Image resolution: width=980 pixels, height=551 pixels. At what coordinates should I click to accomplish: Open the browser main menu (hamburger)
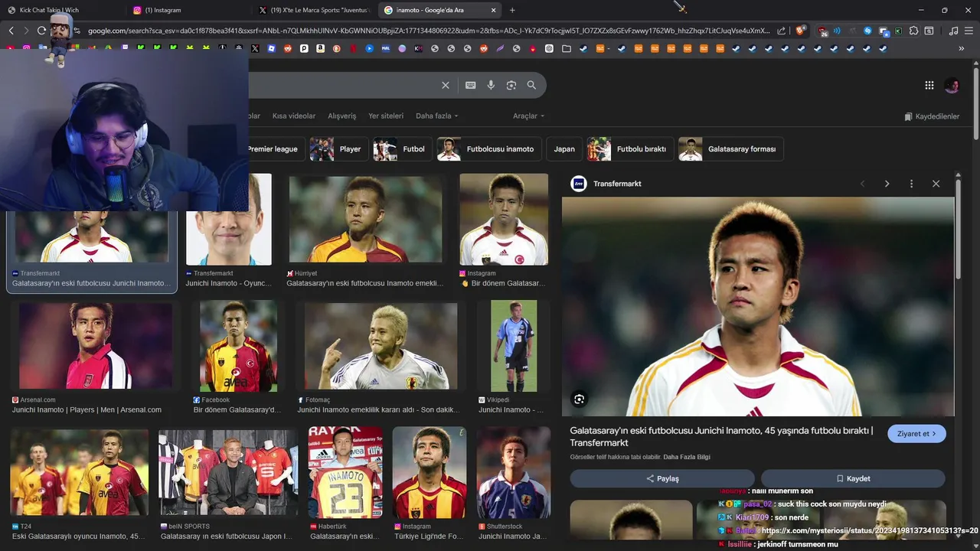969,31
